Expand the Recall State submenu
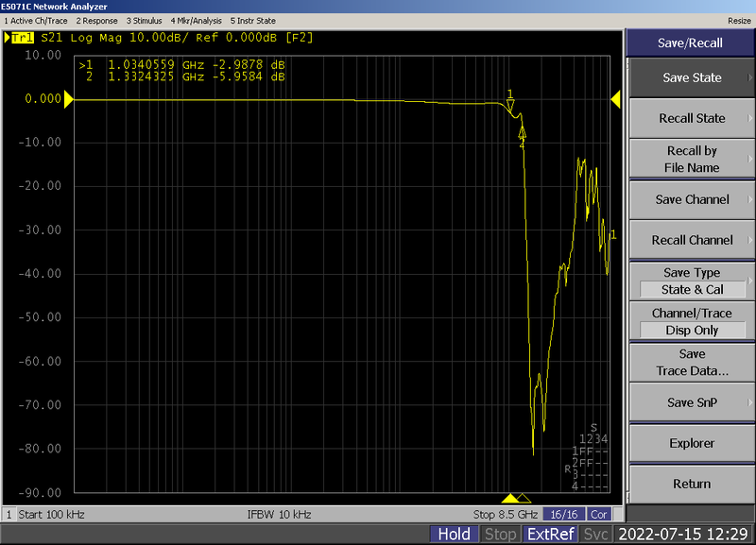Image resolution: width=756 pixels, height=545 pixels. (x=692, y=118)
